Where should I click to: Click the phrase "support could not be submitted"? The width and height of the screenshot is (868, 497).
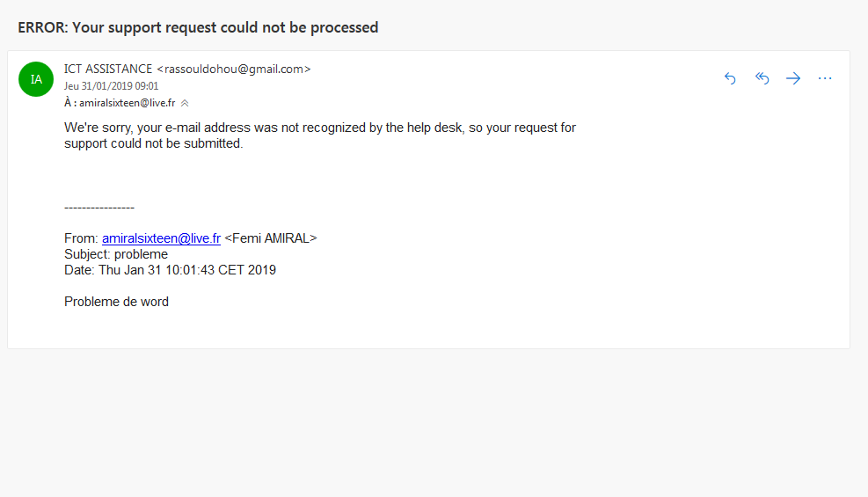point(153,143)
